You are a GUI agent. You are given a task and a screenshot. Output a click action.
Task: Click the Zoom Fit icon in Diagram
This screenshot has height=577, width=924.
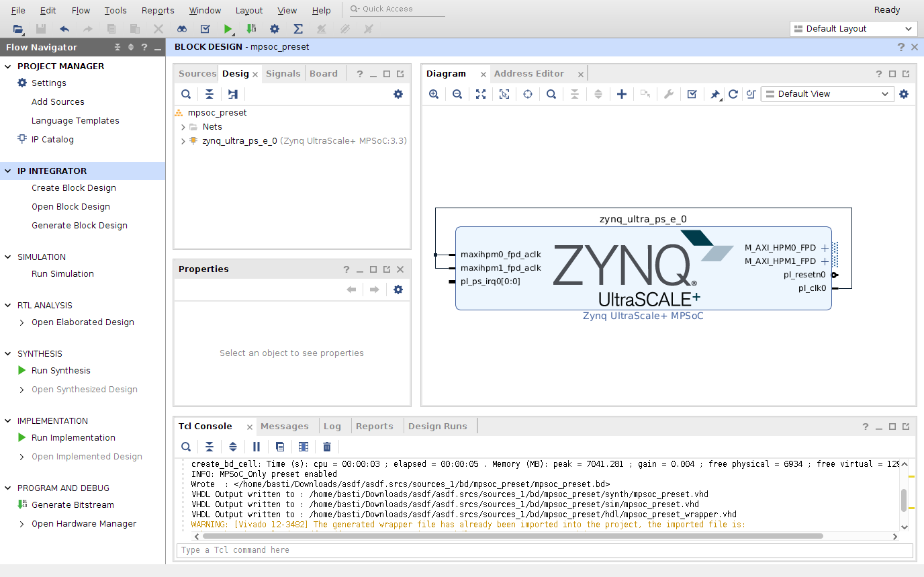[481, 94]
